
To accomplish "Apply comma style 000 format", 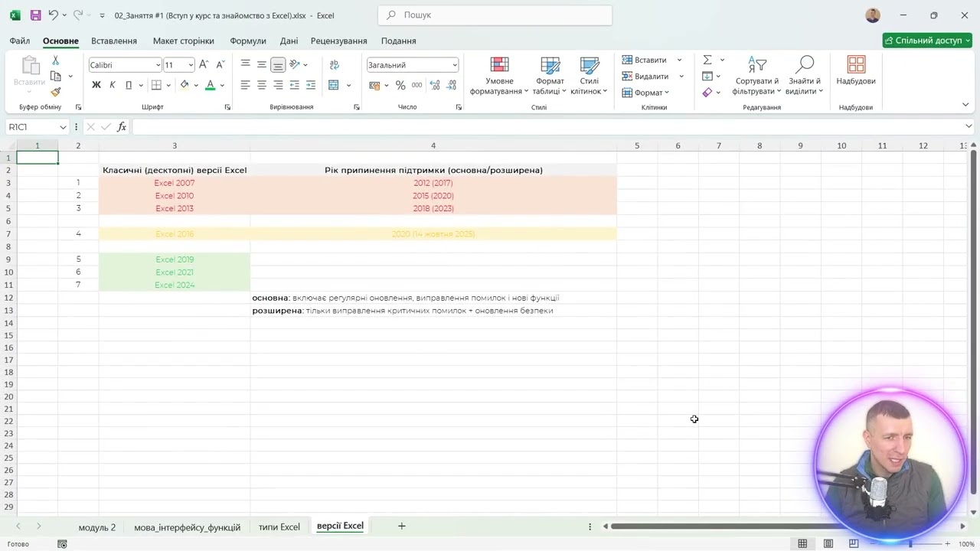I will pos(416,85).
